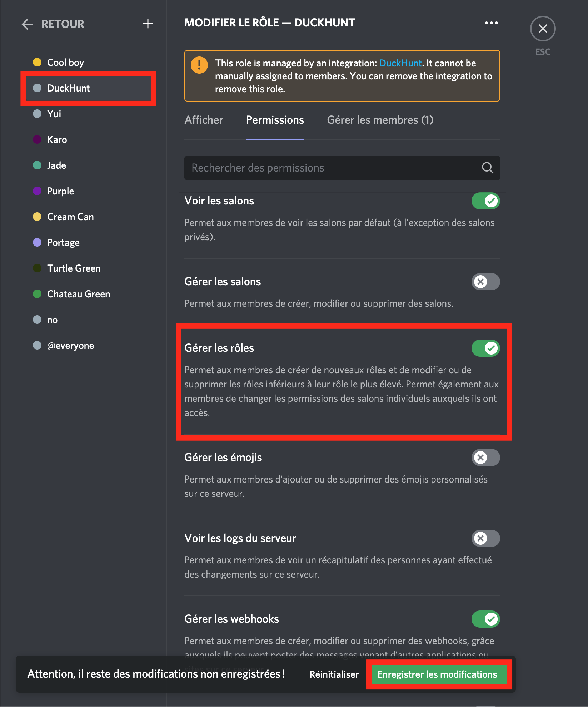Click the search magnifier icon

487,168
